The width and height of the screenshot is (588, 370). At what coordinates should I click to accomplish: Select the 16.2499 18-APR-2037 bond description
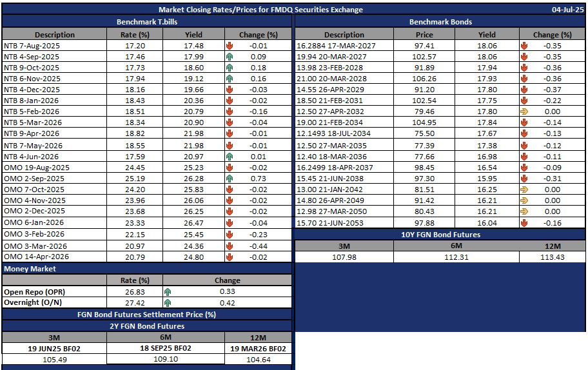coord(344,168)
